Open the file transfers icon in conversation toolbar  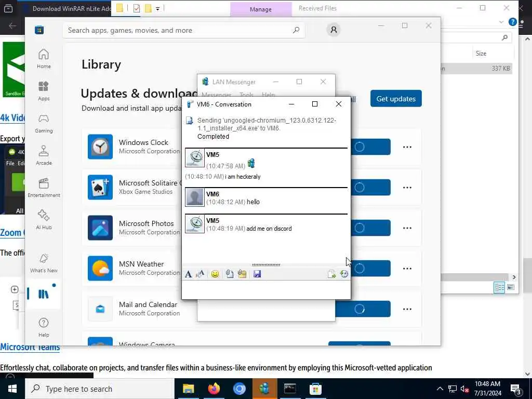[331, 274]
